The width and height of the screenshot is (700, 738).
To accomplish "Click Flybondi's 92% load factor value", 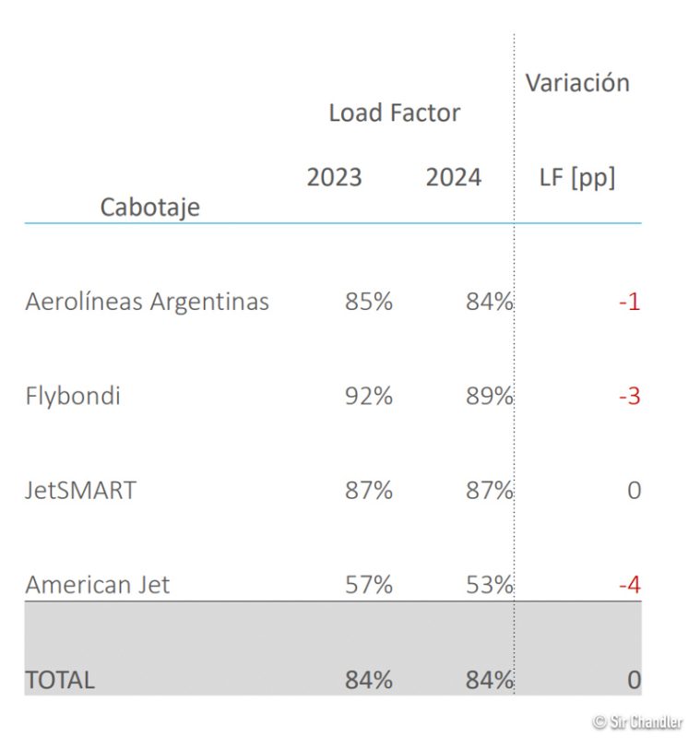I will pyautogui.click(x=369, y=396).
